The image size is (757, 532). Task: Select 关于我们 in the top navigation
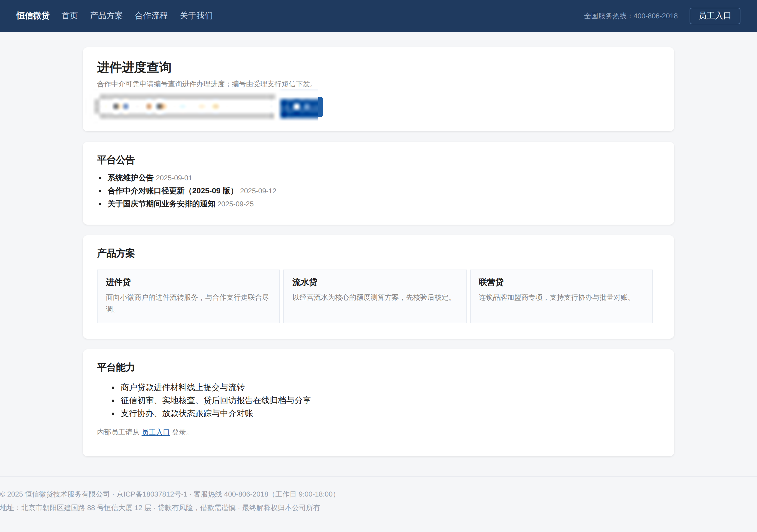[196, 16]
